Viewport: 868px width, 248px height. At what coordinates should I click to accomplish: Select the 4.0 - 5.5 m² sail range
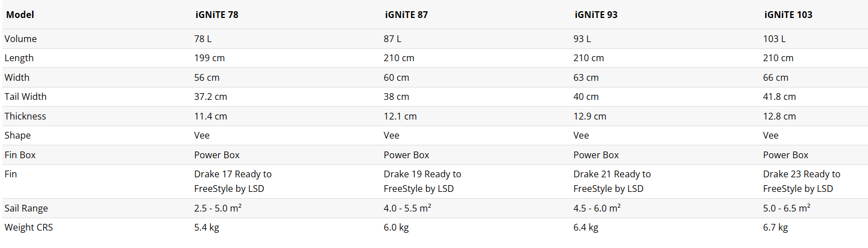pos(407,208)
